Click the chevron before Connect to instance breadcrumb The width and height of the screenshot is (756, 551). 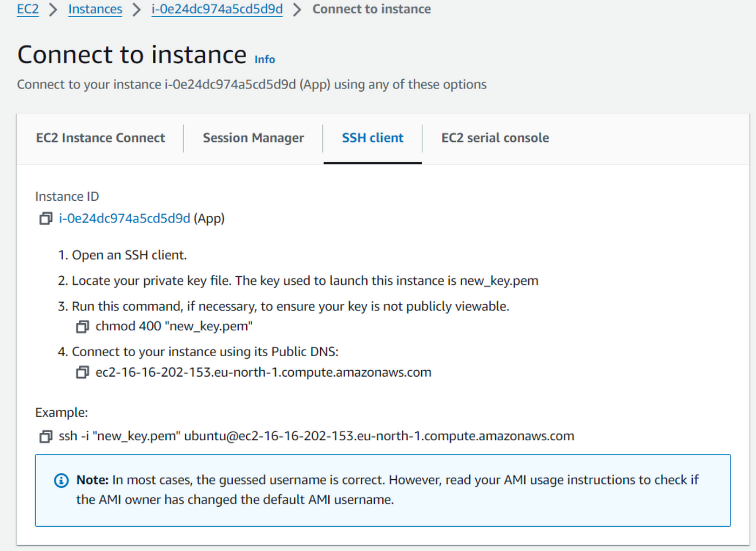(x=297, y=9)
